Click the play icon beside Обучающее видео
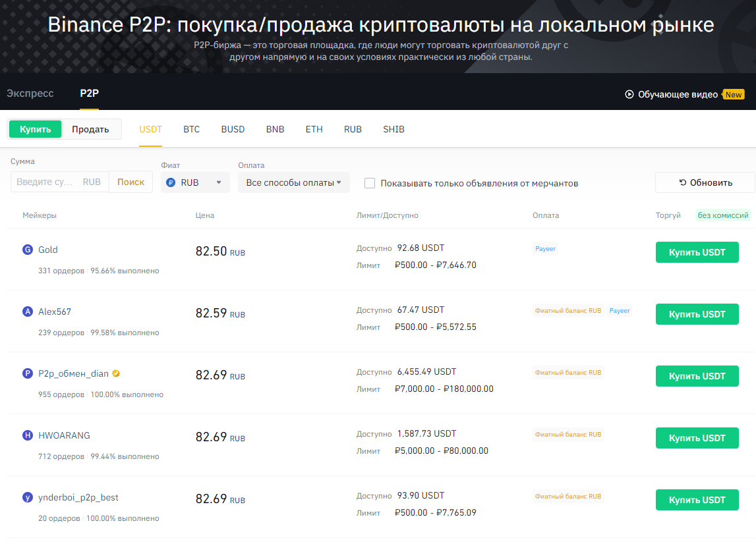This screenshot has width=756, height=542. pyautogui.click(x=629, y=94)
